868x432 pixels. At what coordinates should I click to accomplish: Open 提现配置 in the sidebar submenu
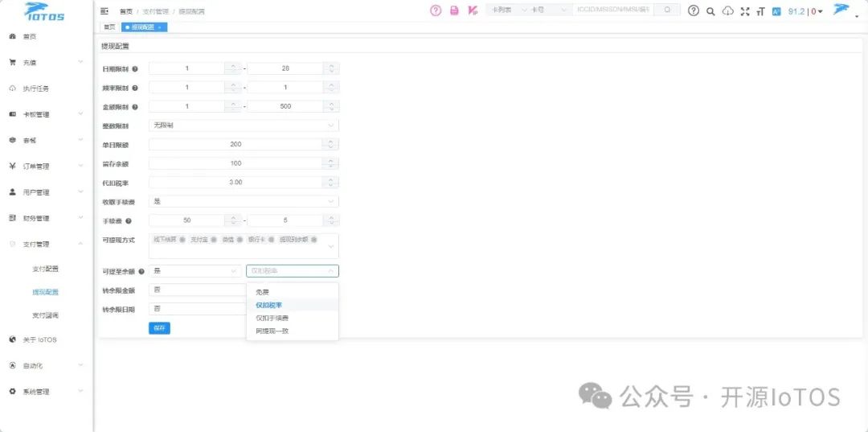[x=45, y=292]
